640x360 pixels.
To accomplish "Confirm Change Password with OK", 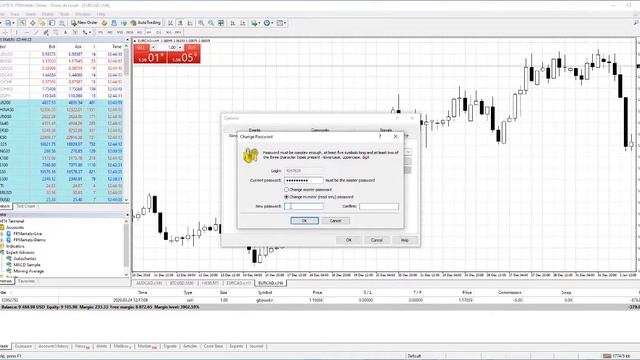I will pyautogui.click(x=304, y=220).
